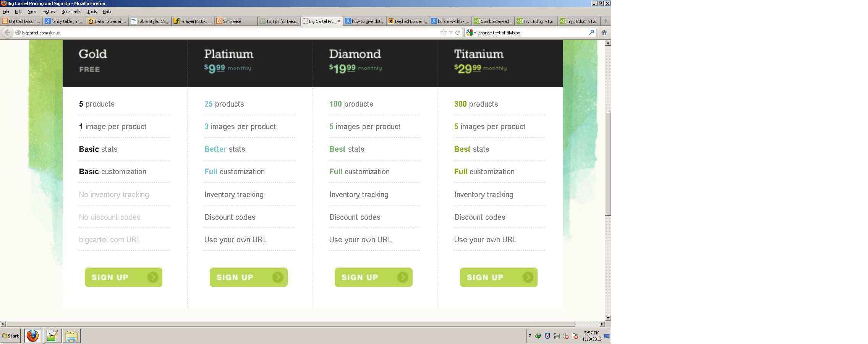The width and height of the screenshot is (868, 344).
Task: Open a new tab with the plus button
Action: point(606,21)
